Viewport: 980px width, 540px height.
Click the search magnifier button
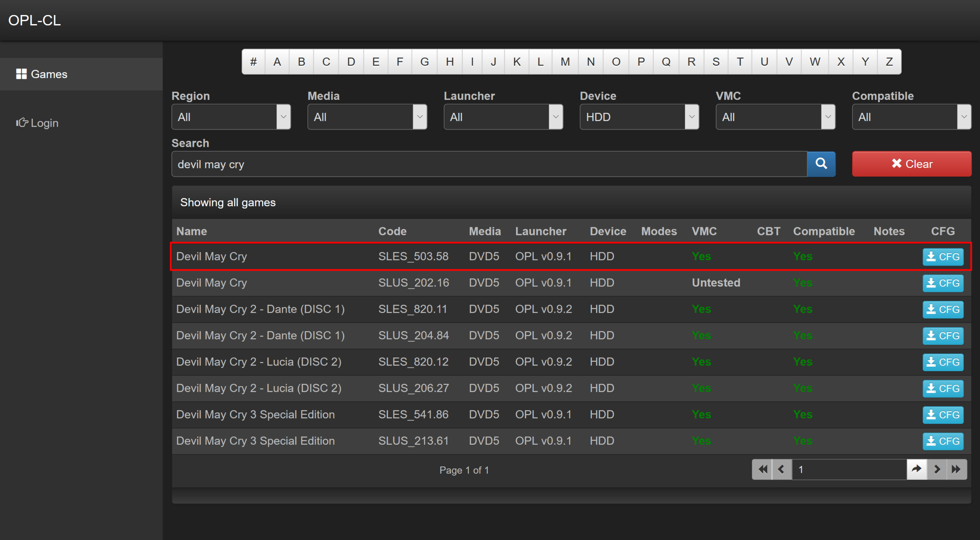click(821, 164)
